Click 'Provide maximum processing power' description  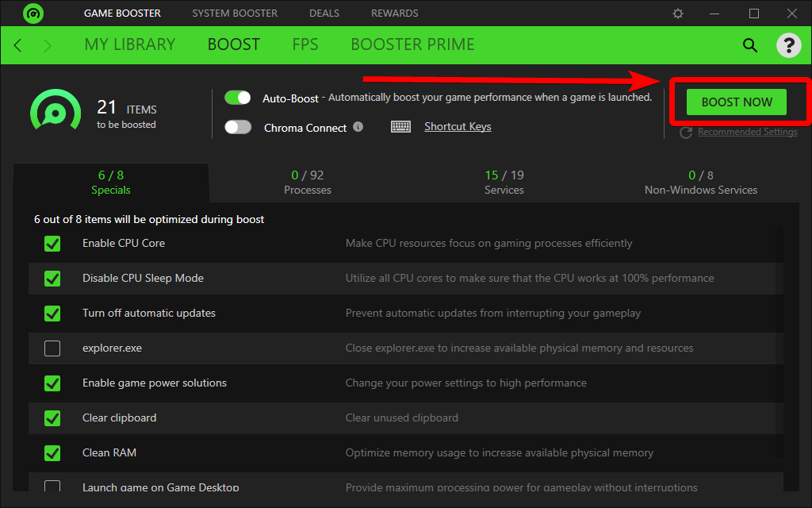[522, 487]
